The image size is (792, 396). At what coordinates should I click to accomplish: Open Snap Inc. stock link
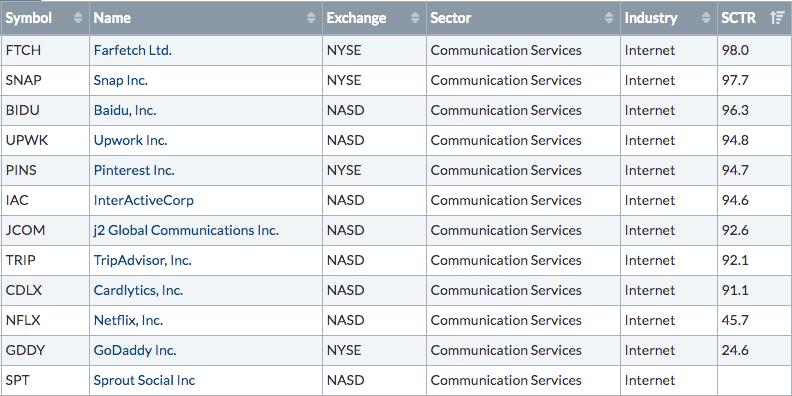121,80
